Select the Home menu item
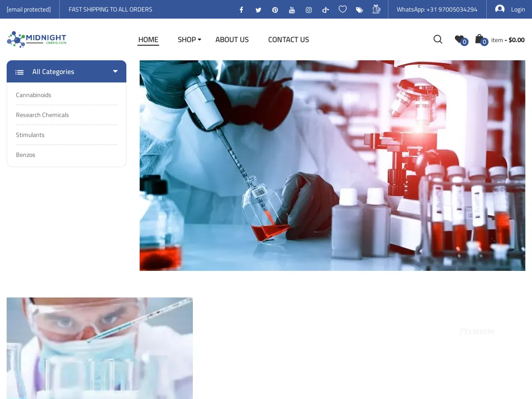532x399 pixels. (x=148, y=39)
